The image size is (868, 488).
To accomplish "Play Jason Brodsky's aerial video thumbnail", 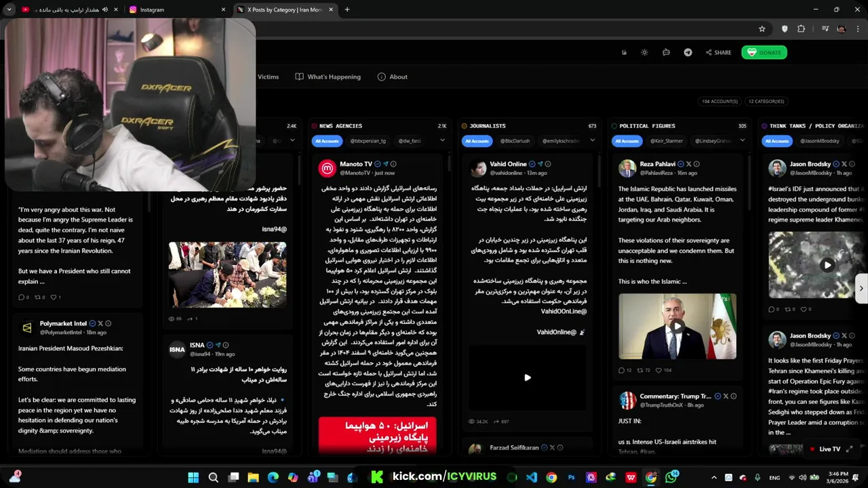I will click(x=827, y=265).
